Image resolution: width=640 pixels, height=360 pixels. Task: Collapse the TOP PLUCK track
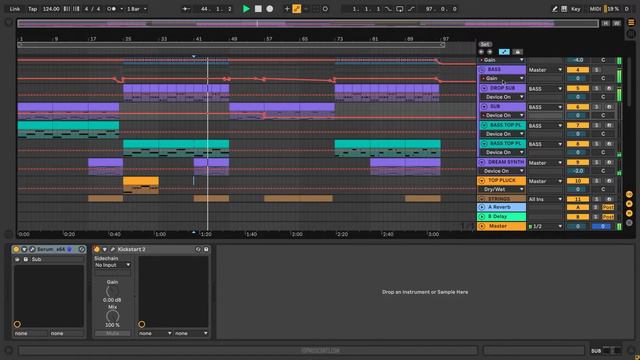tap(482, 180)
